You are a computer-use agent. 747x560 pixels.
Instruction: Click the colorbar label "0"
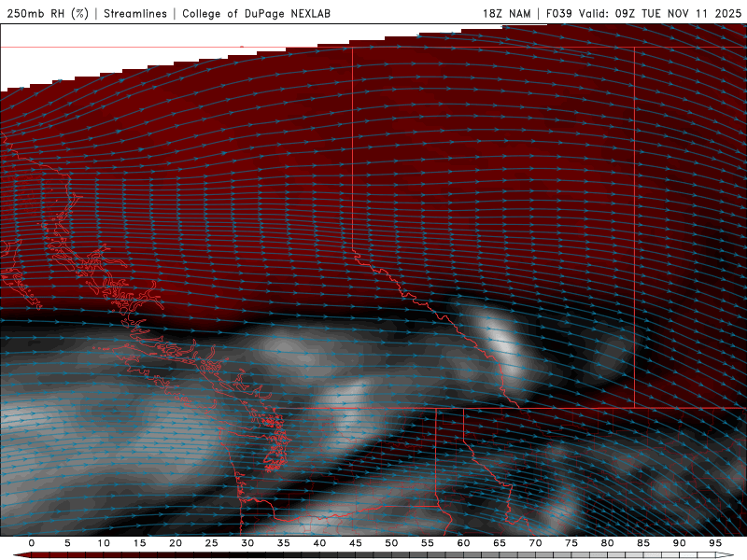pyautogui.click(x=32, y=543)
